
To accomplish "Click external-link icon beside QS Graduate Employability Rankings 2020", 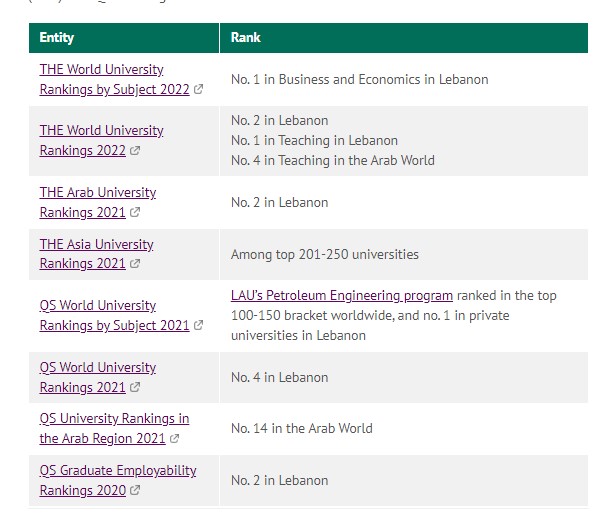I will tap(135, 491).
